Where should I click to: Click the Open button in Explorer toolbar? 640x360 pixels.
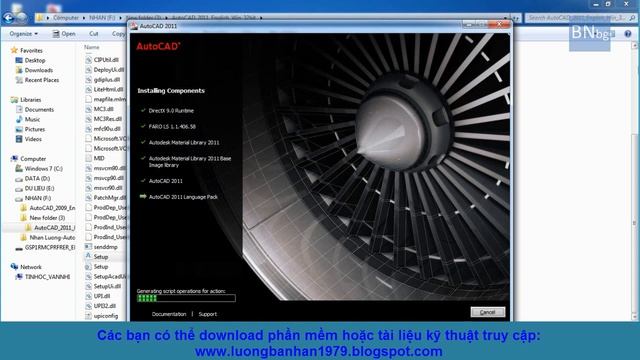coord(64,34)
